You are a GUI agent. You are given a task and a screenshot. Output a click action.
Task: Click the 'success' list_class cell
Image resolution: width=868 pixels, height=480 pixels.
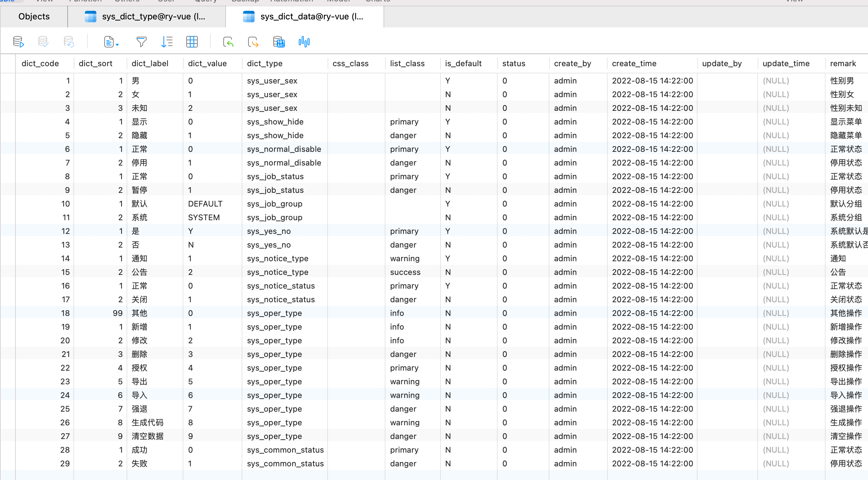tap(412, 272)
